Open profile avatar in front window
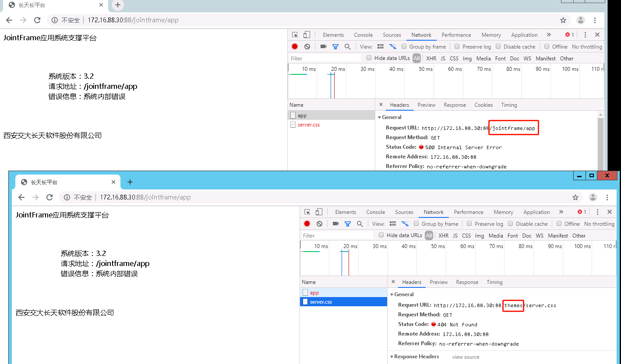621x364 pixels. 593,197
